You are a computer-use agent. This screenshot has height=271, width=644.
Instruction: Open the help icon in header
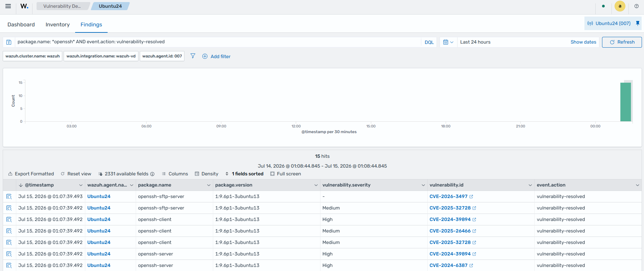[636, 6]
